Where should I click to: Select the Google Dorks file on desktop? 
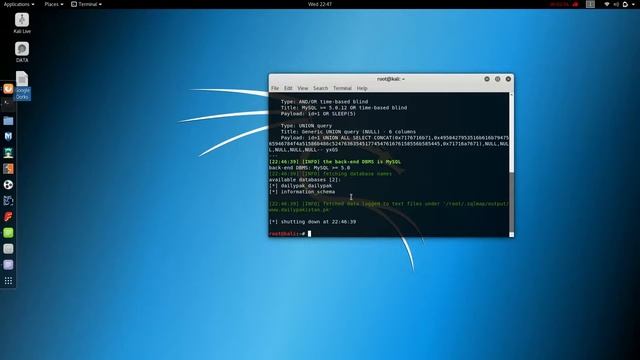coord(22,85)
